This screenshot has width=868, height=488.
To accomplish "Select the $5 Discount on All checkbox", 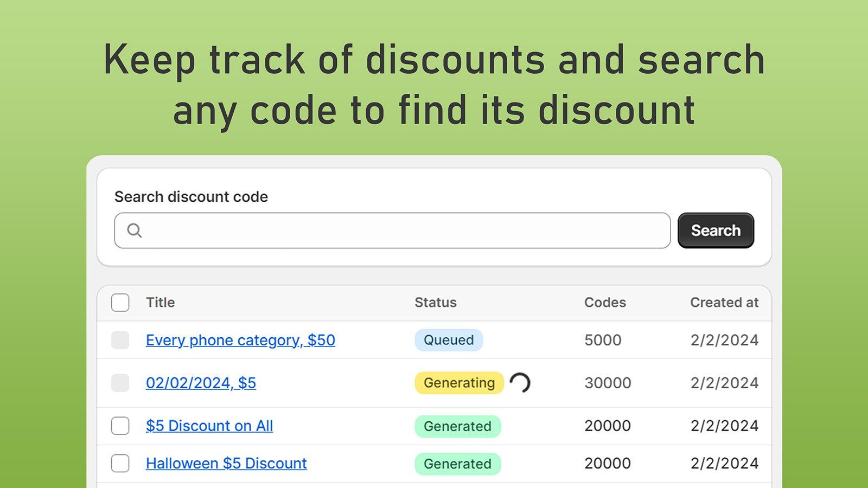I will 120,426.
